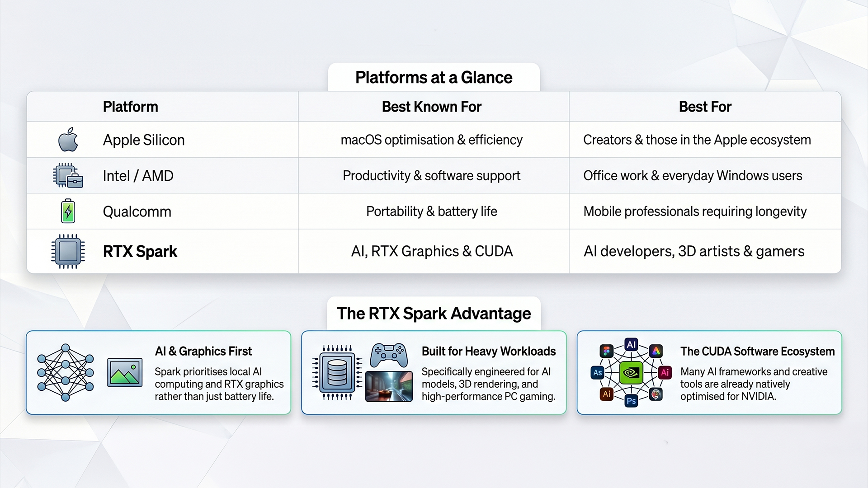Click the Photoshop Ps icon
Viewport: 868px width, 488px height.
(631, 401)
